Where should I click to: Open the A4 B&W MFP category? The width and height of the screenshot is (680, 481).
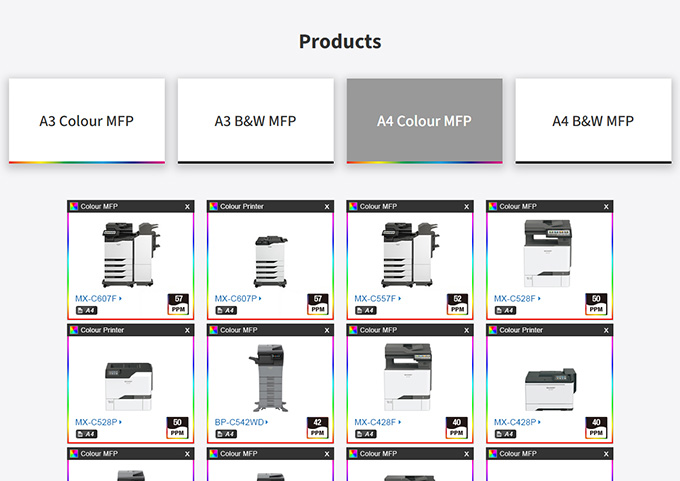[x=593, y=121]
